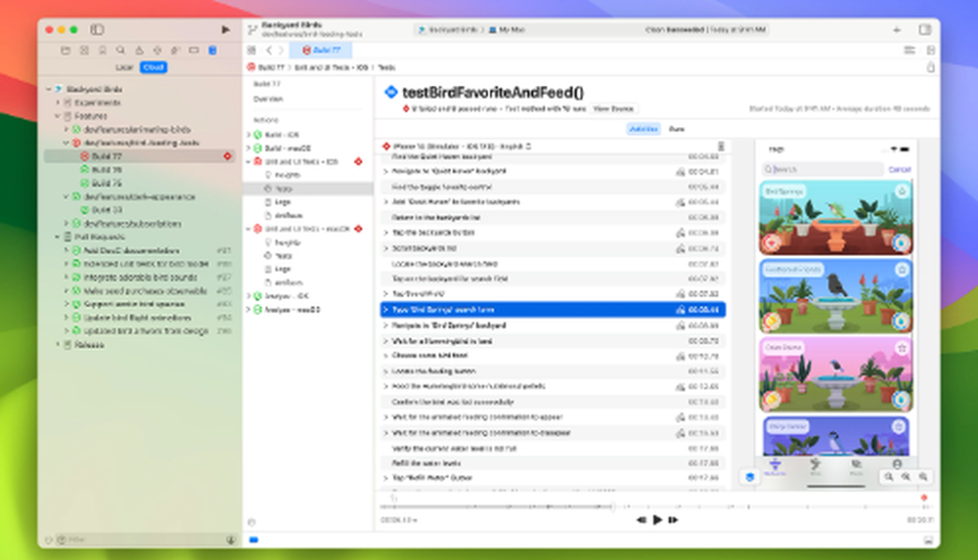Open the playback speed dropdown

(x=399, y=520)
